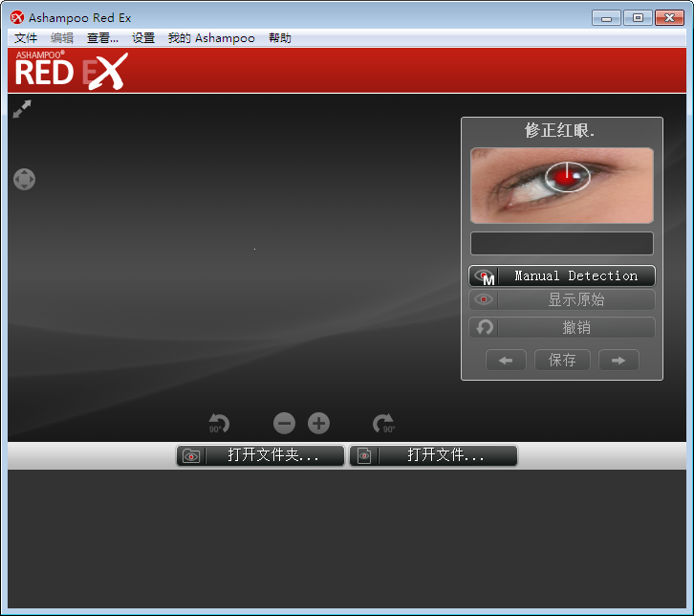Click the red-eye preview thumbnail
694x616 pixels.
click(562, 186)
